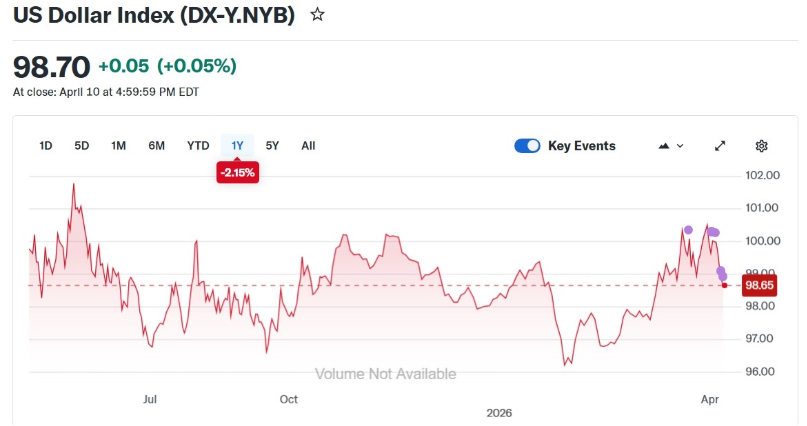This screenshot has height=426, width=807.
Task: Click the red -2.15% performance badge
Action: pyautogui.click(x=237, y=172)
